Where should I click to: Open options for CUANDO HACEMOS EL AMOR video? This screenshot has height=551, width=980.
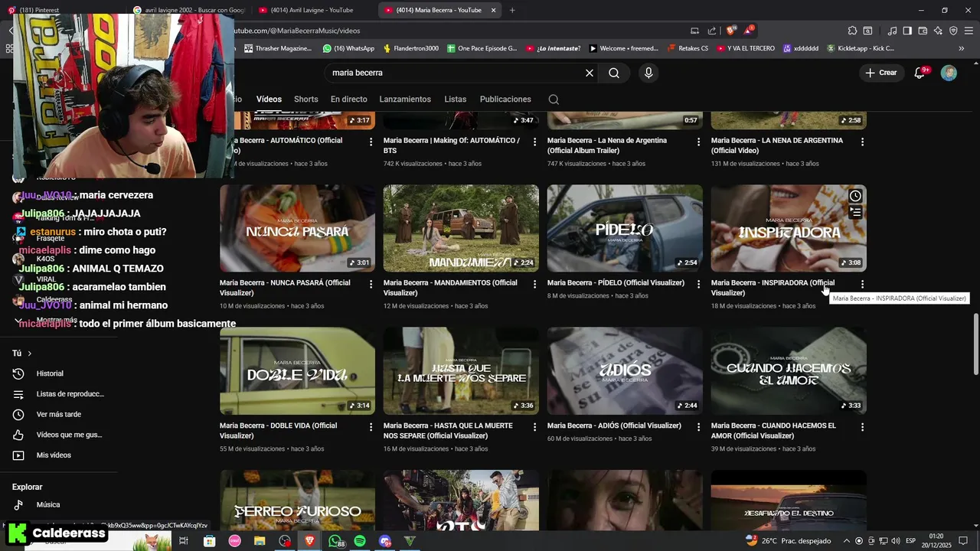[x=862, y=427]
